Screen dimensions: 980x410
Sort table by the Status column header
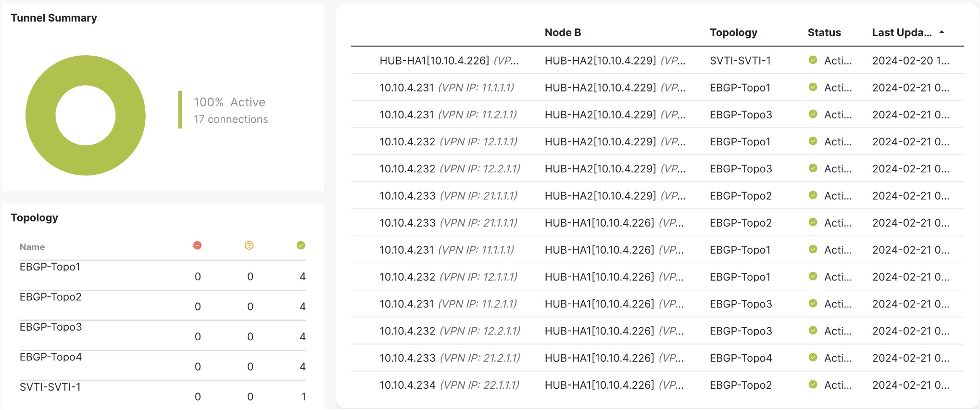pyautogui.click(x=824, y=33)
